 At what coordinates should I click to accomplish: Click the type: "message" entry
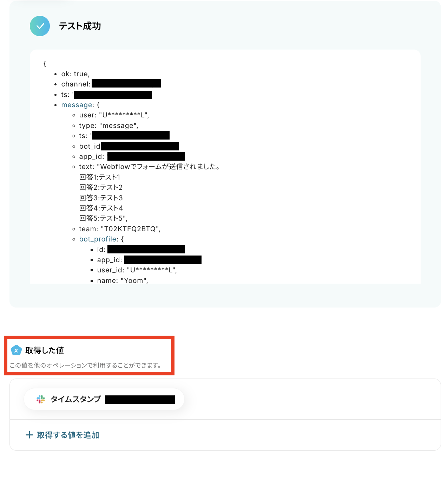108,125
